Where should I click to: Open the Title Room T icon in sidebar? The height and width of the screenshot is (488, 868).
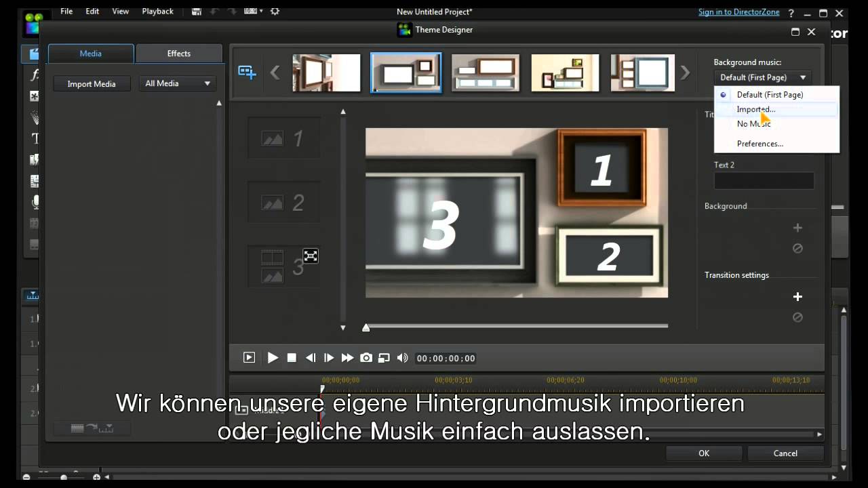[x=35, y=138]
